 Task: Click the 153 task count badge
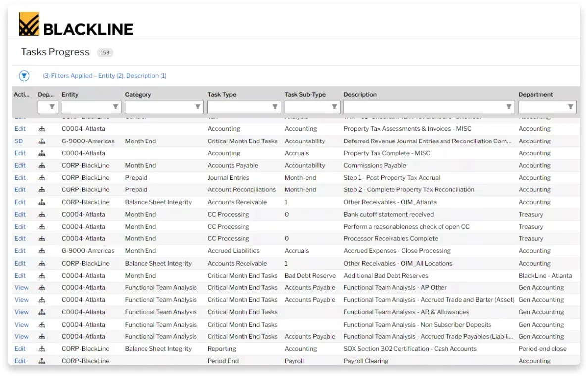(105, 53)
